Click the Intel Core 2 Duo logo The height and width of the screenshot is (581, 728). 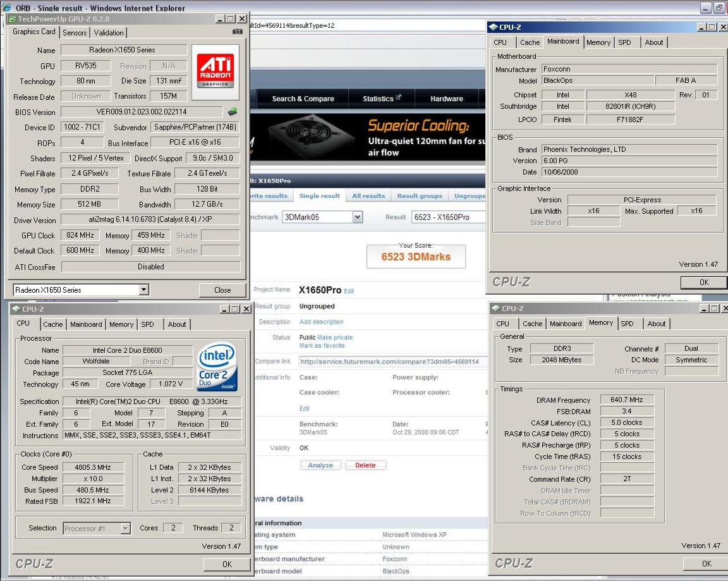[x=217, y=367]
